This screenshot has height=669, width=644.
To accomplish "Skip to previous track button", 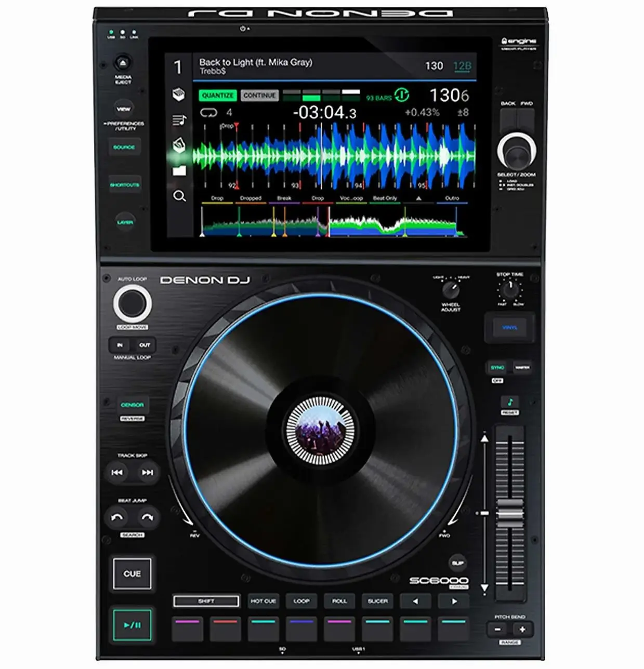I will 117,472.
